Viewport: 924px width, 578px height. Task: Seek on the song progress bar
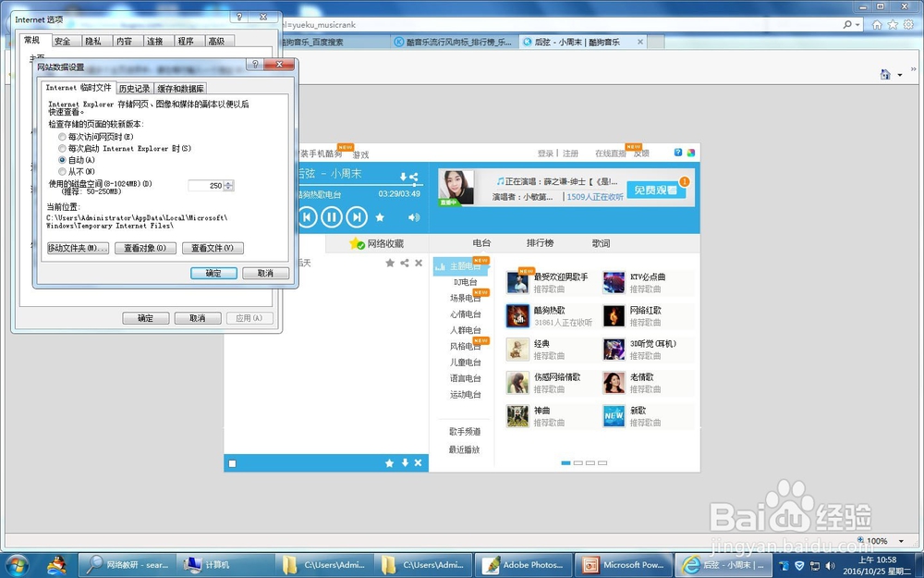(359, 185)
